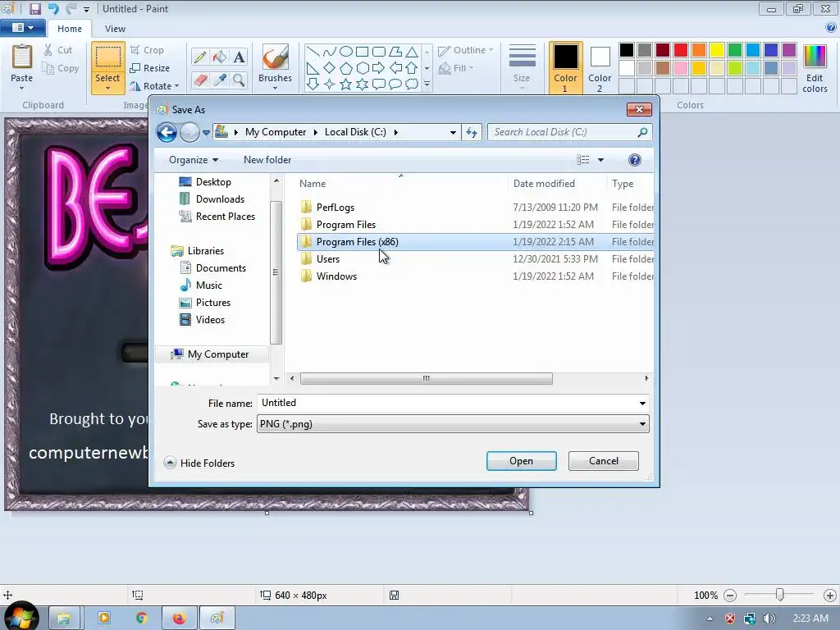840x630 pixels.
Task: Pick the red color swatch
Action: (x=681, y=50)
